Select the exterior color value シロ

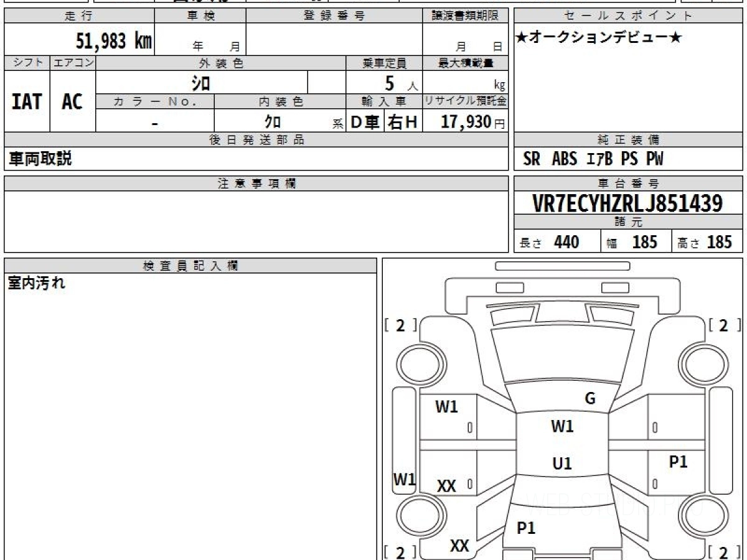(200, 82)
